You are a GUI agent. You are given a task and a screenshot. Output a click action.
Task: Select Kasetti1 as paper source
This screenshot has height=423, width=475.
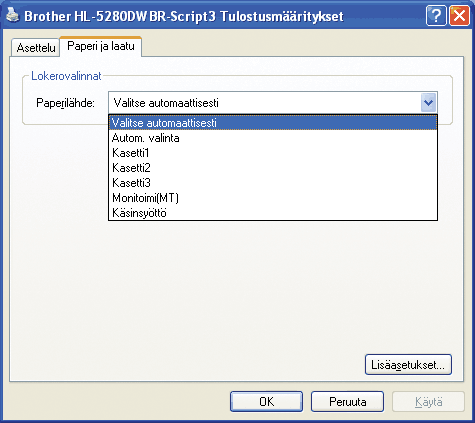point(273,153)
